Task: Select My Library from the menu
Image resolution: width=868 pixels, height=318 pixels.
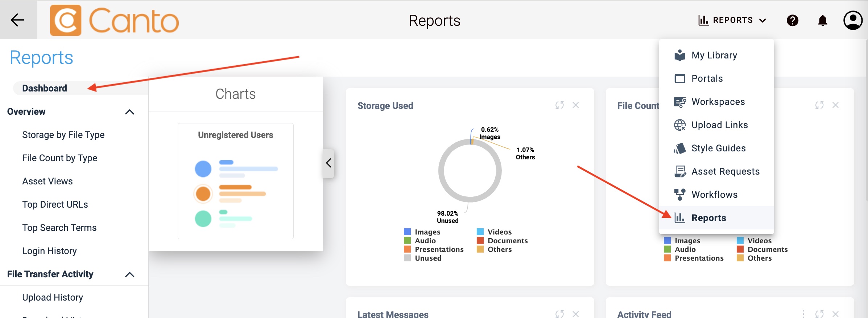Action: pyautogui.click(x=716, y=55)
